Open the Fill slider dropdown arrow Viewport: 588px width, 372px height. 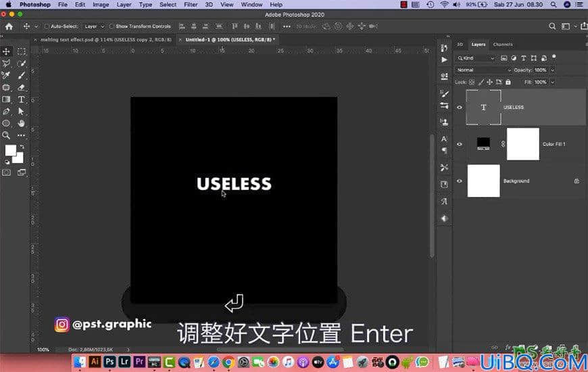tap(552, 83)
